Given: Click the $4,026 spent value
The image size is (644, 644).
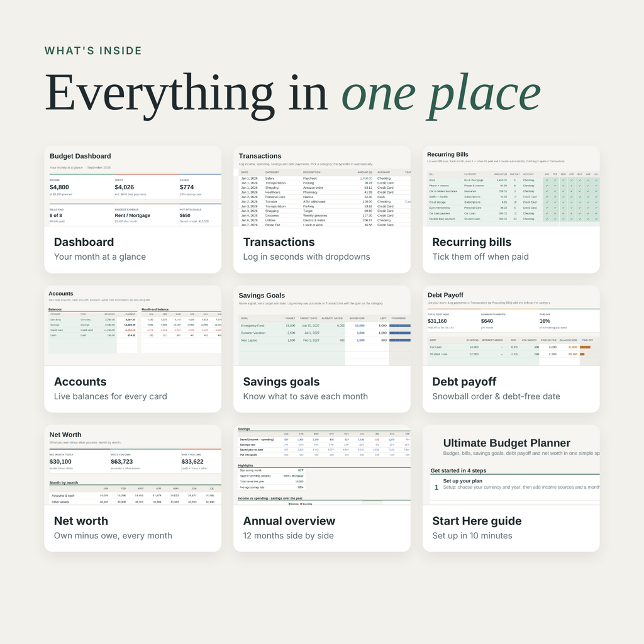Looking at the screenshot, I should (x=125, y=187).
